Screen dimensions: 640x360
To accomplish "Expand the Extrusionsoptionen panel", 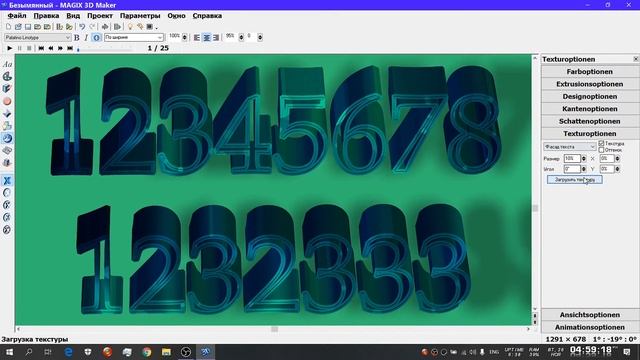I will (x=589, y=84).
